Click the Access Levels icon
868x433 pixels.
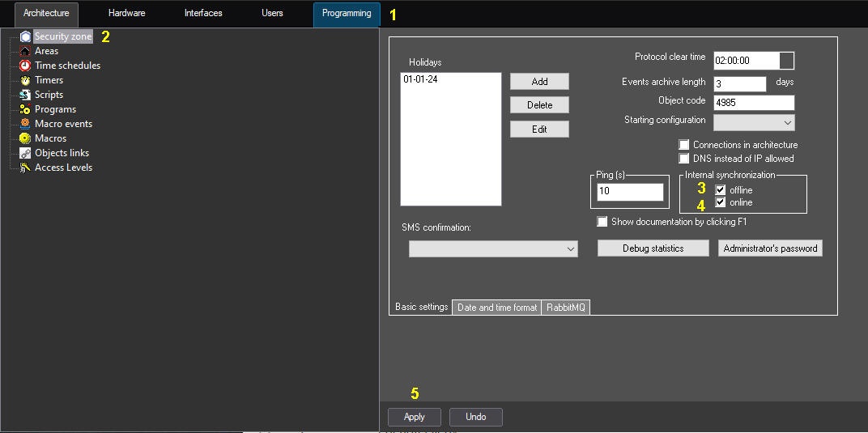tap(25, 168)
